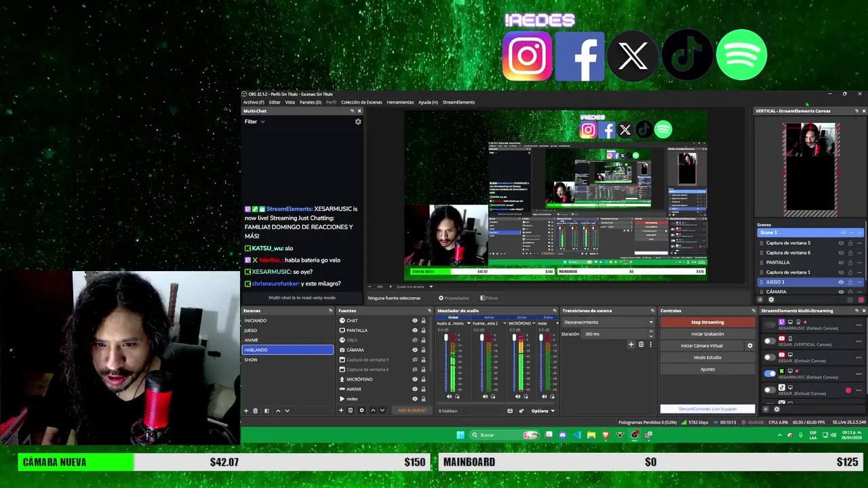Image resolution: width=868 pixels, height=488 pixels.
Task: Open advanced audio properties gears icon
Action: (521, 411)
